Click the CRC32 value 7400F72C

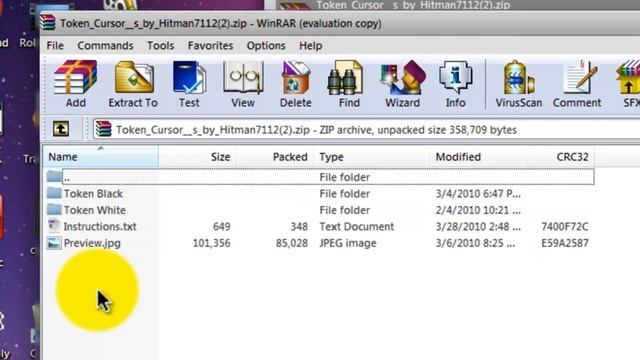[565, 227]
